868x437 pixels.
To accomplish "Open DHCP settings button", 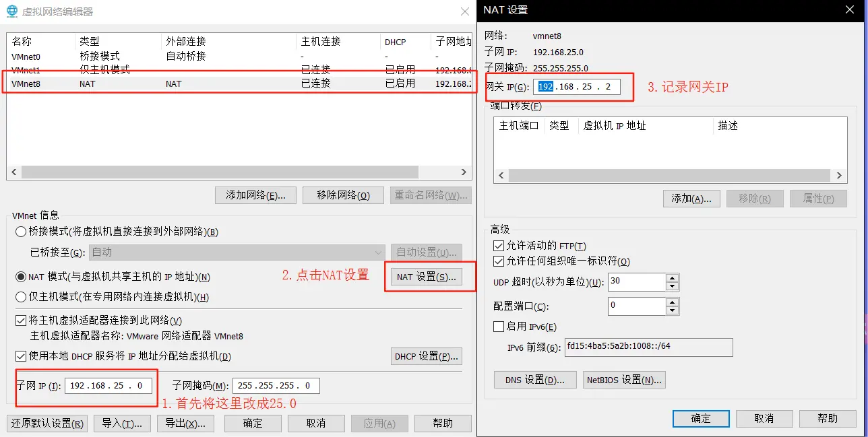I will [426, 356].
